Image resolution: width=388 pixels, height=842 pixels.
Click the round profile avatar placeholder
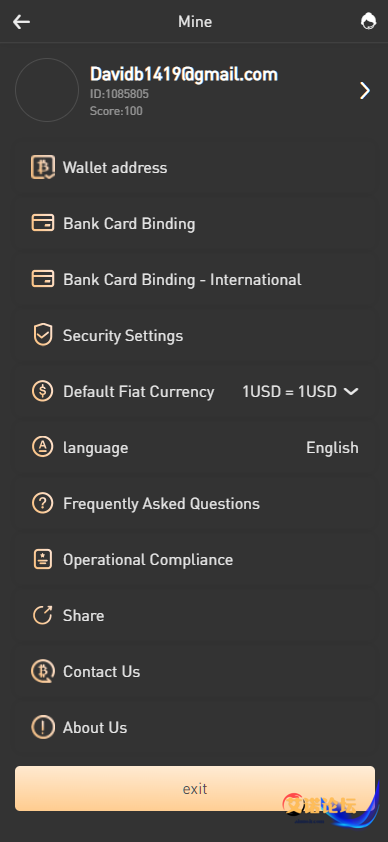[47, 90]
